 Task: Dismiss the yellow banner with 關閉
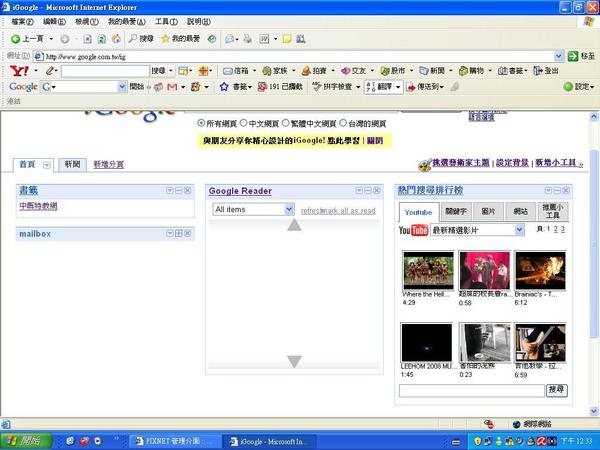375,141
